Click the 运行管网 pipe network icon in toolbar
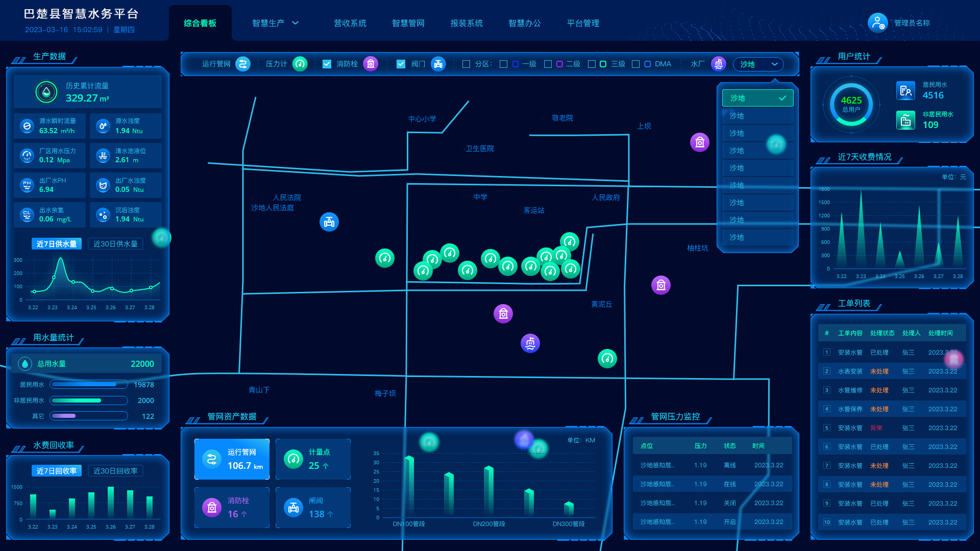 (x=243, y=64)
